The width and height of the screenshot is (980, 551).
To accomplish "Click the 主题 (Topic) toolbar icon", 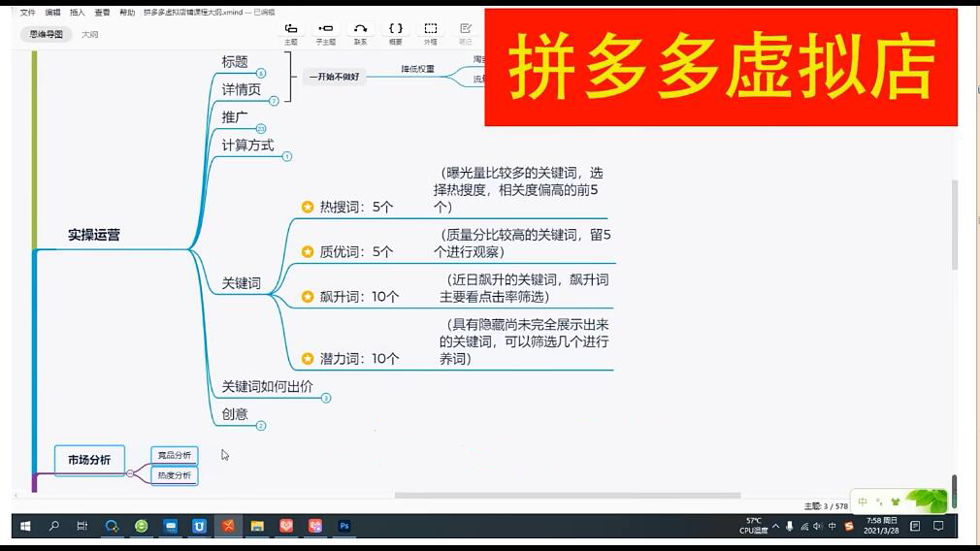I will [x=291, y=31].
